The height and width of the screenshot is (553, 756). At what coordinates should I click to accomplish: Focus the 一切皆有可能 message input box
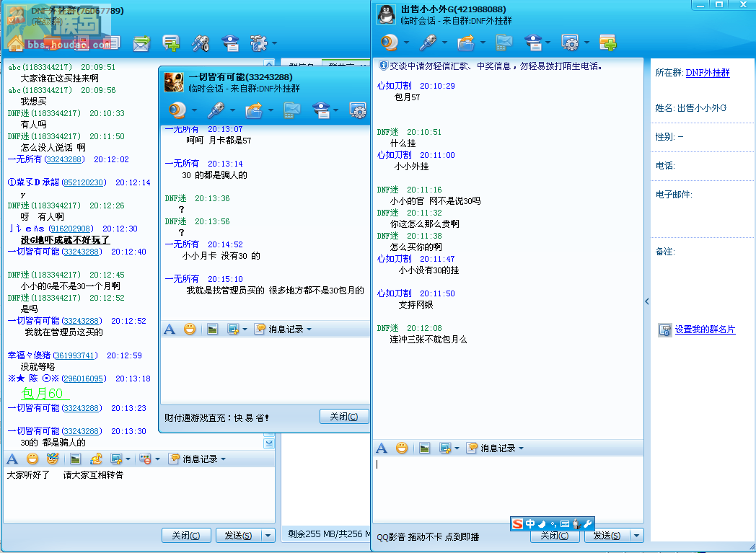point(265,370)
